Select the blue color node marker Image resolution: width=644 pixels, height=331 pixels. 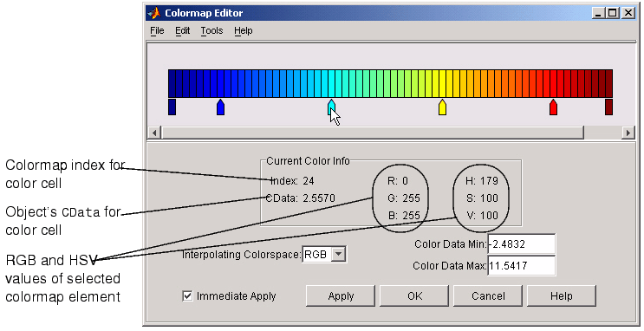(x=220, y=107)
